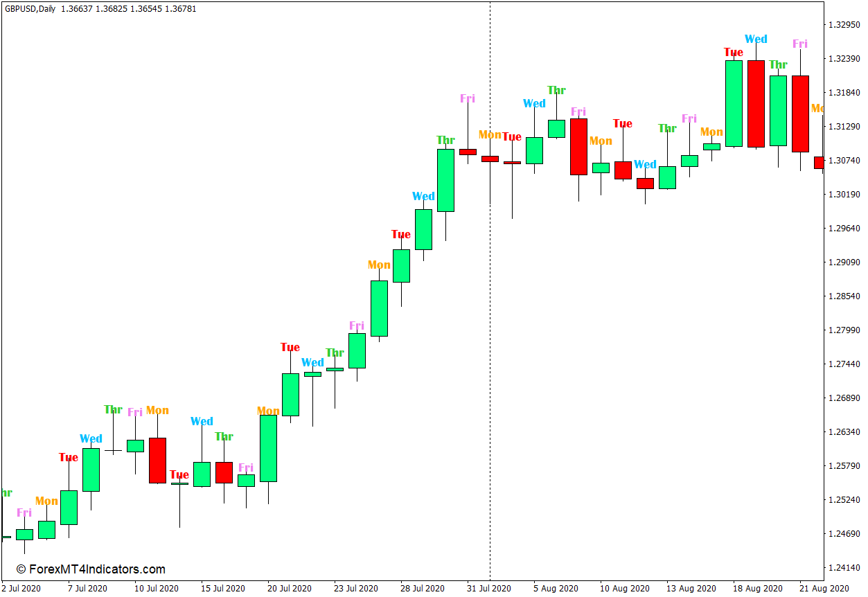868x597 pixels.
Task: Click price level 1.25790 on the axis
Action: (844, 466)
